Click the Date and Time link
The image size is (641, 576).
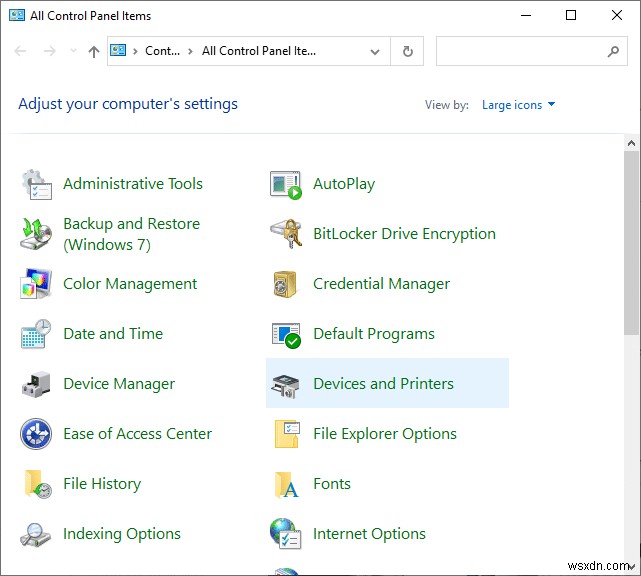pos(112,334)
